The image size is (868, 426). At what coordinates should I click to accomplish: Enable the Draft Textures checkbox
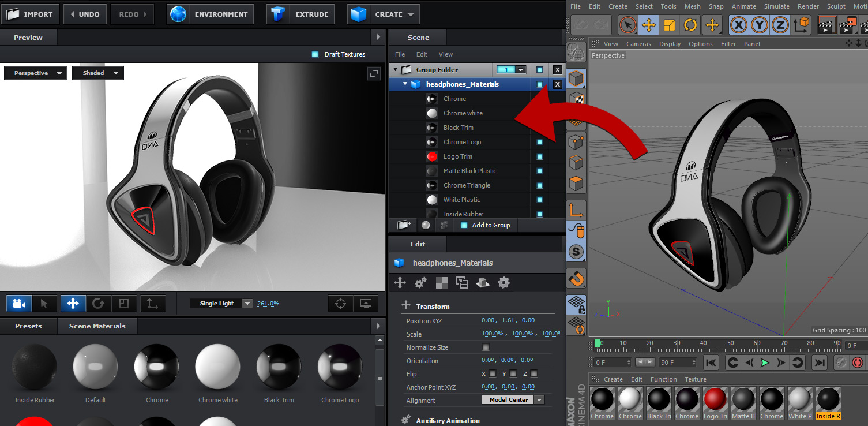click(315, 54)
